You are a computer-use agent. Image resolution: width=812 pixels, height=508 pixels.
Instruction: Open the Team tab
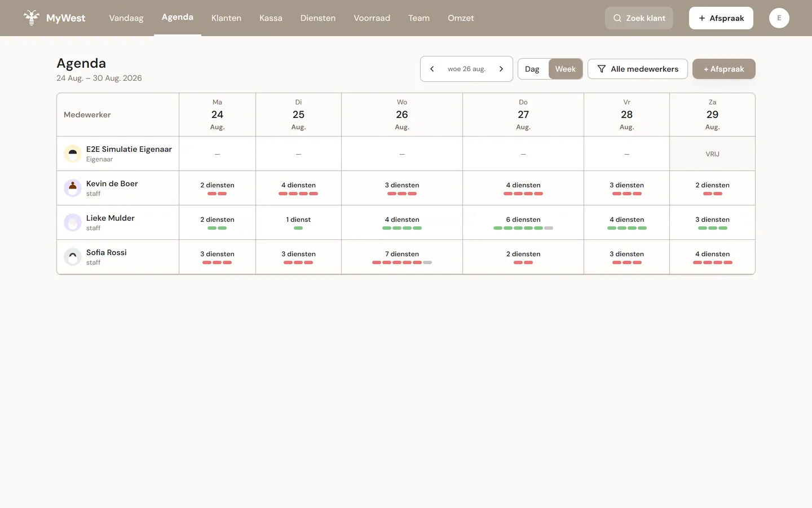(x=419, y=18)
